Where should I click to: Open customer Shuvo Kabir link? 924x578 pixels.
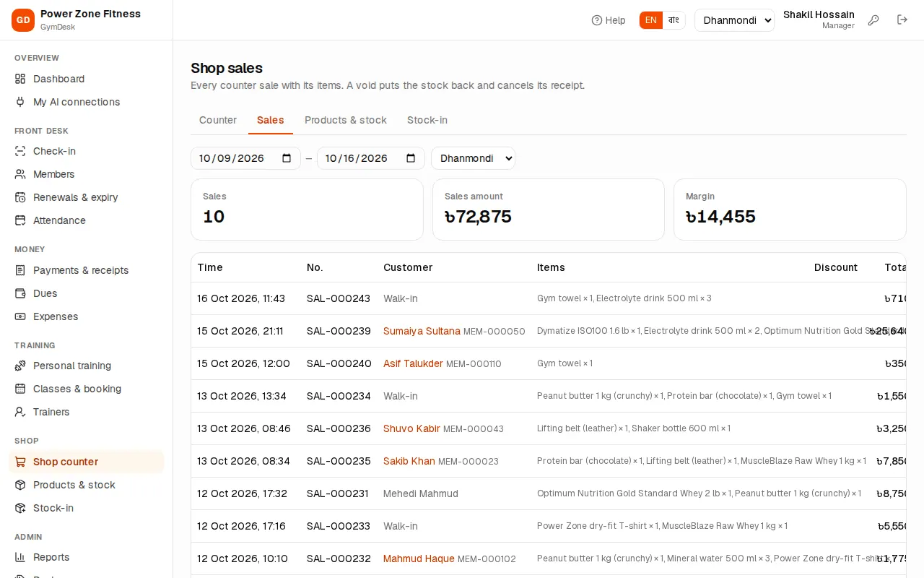pyautogui.click(x=411, y=428)
